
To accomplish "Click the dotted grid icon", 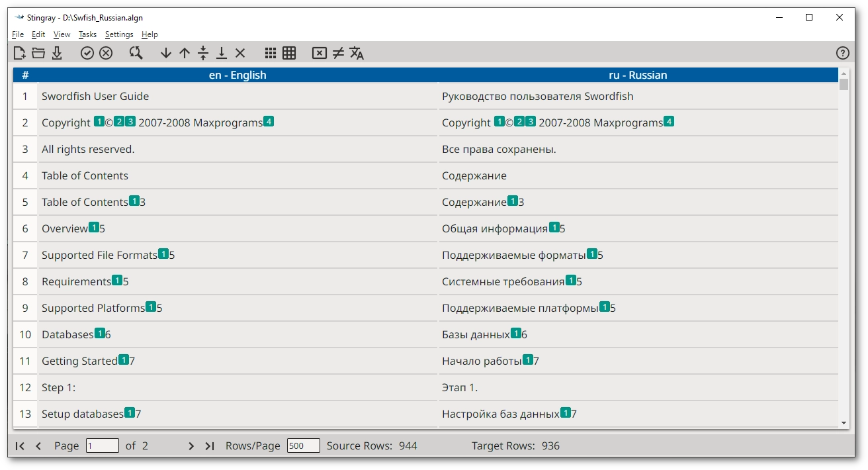I will [x=271, y=53].
